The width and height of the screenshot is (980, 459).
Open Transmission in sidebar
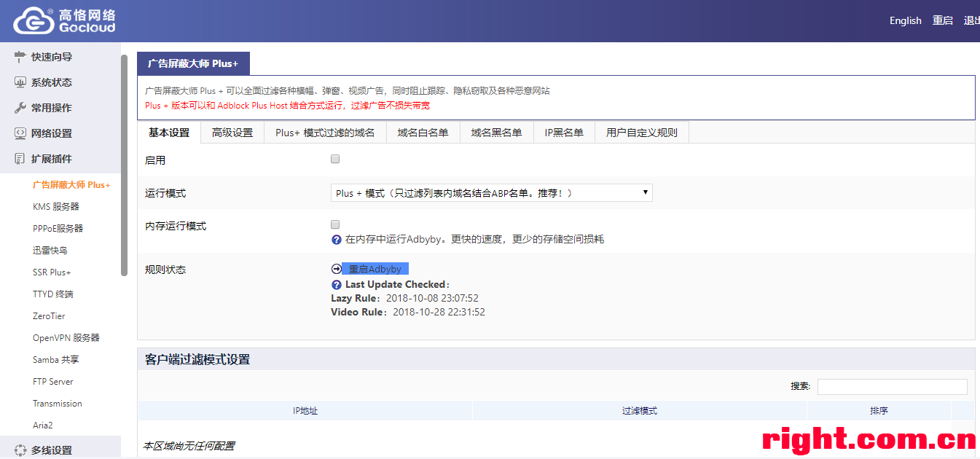tap(58, 404)
